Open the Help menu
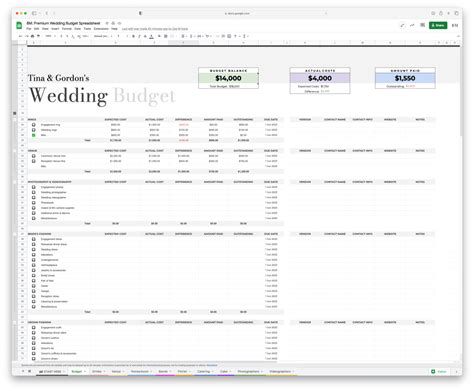 (x=114, y=29)
